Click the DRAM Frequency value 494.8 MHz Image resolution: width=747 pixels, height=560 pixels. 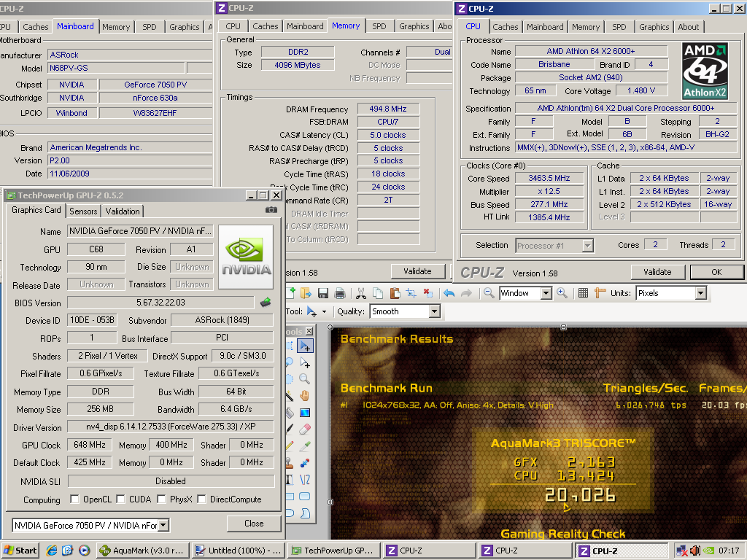tap(388, 109)
